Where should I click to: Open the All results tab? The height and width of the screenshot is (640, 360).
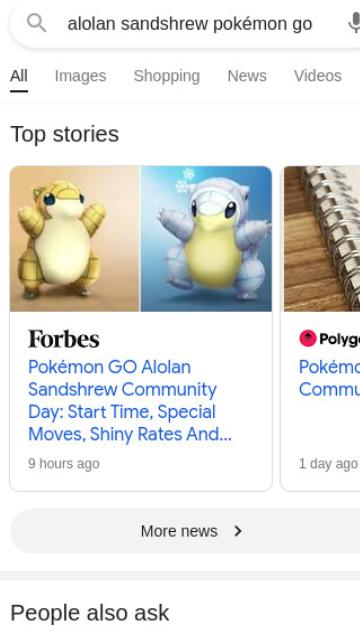[19, 76]
